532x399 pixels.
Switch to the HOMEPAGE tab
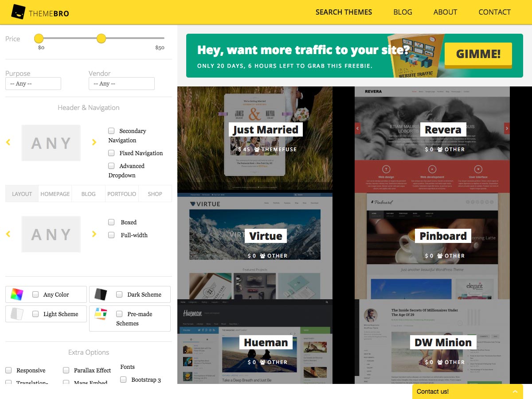(55, 194)
